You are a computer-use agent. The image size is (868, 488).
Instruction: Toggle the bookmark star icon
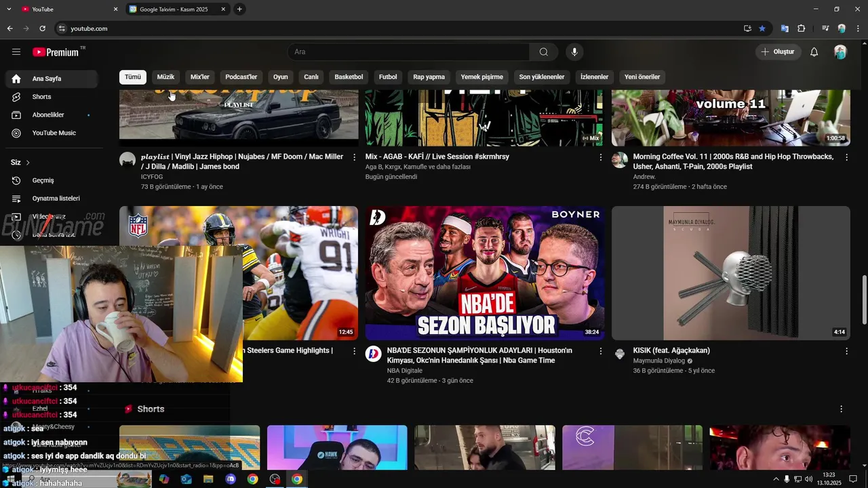click(762, 28)
